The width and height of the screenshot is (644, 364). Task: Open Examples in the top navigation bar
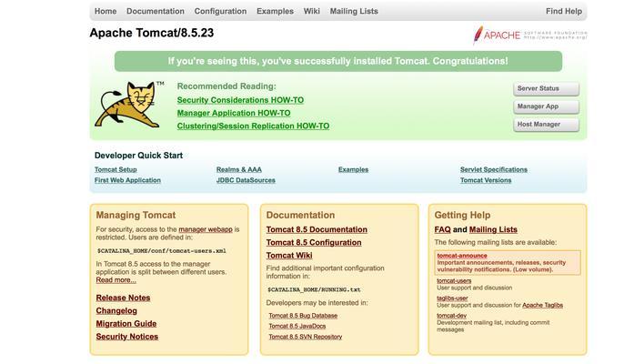tap(276, 11)
